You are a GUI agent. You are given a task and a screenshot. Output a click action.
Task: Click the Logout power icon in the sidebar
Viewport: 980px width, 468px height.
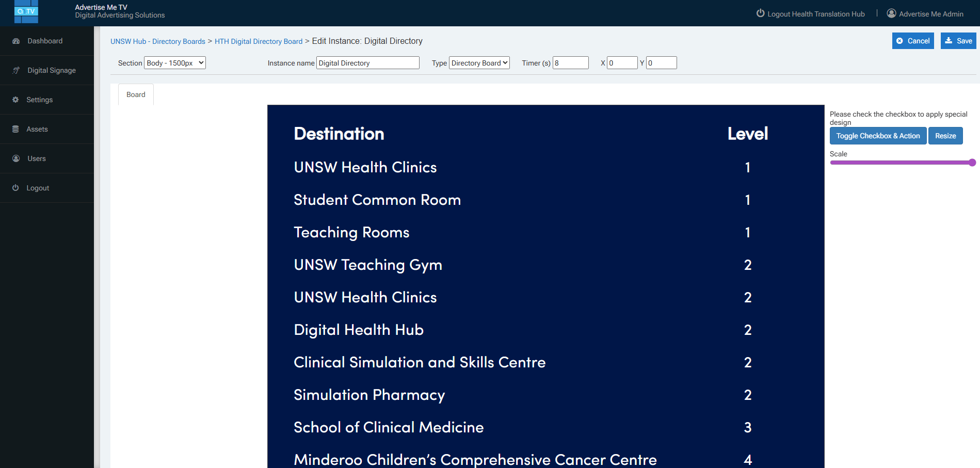coord(15,188)
